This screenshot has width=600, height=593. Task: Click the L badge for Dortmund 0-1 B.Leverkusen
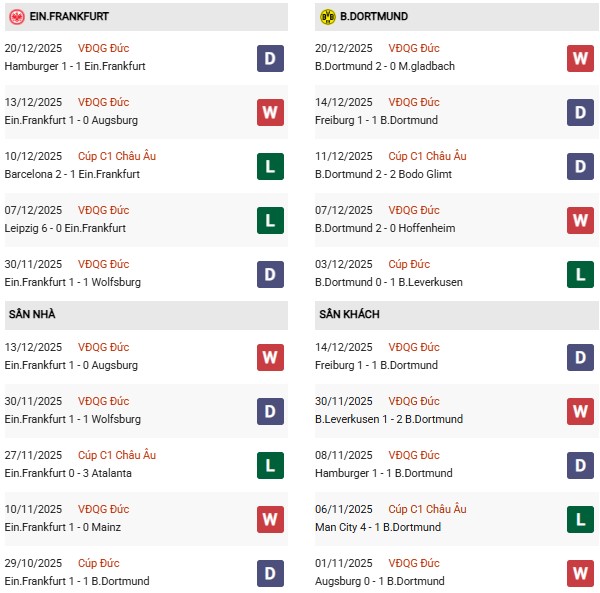point(580,274)
